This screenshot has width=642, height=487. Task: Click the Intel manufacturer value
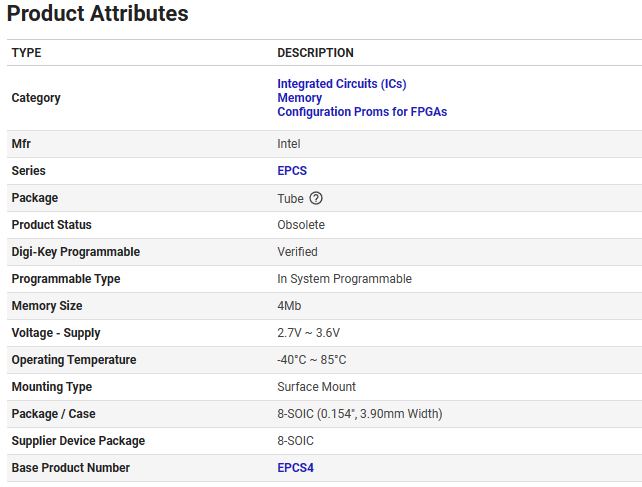click(288, 144)
